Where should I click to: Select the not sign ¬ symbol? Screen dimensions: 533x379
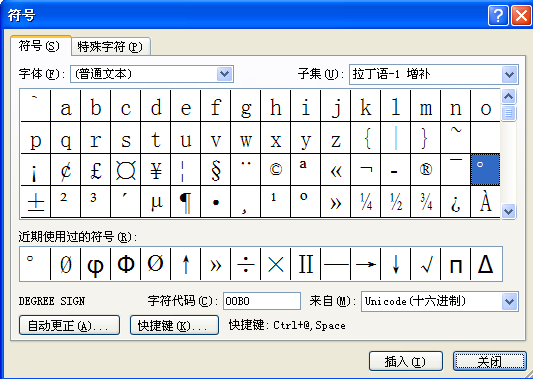pos(366,169)
